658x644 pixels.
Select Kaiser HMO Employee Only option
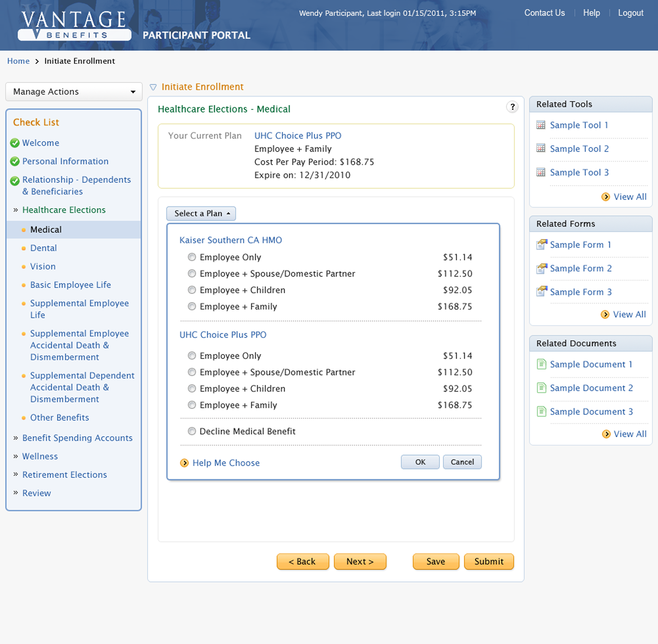click(192, 257)
